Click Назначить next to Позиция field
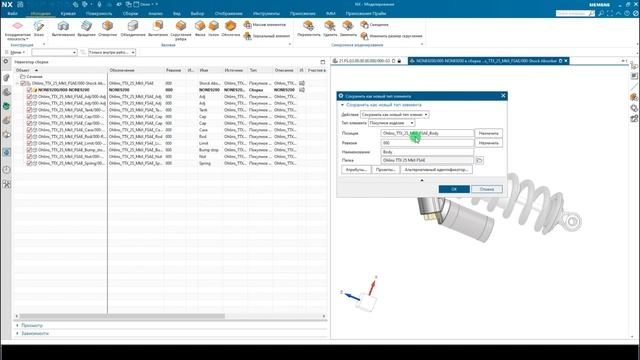The image size is (640, 360). [489, 133]
